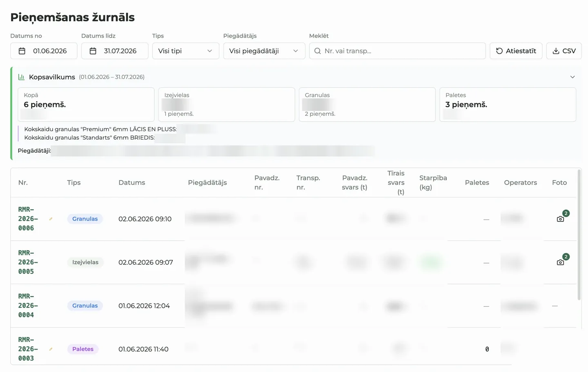Viewport: 588px width, 372px height.
Task: Open photos for entry RMR-2026-0006
Action: [560, 219]
